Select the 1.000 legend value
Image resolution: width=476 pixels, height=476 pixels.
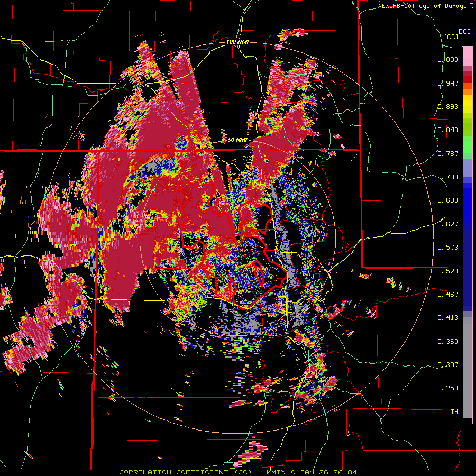[448, 59]
